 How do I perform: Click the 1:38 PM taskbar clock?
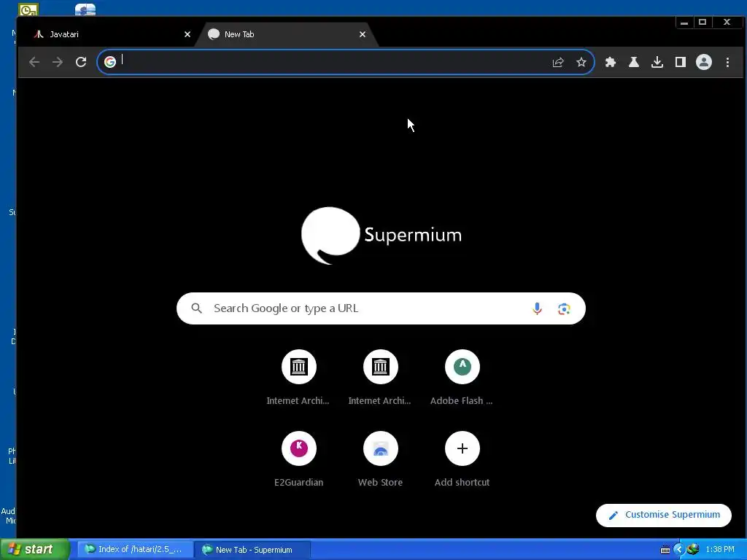tap(720, 550)
